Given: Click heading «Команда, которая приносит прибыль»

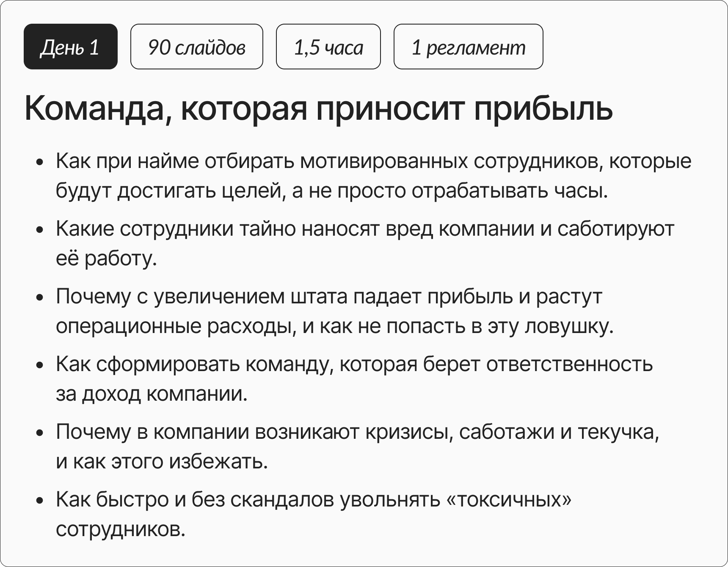Looking at the screenshot, I should point(318,108).
